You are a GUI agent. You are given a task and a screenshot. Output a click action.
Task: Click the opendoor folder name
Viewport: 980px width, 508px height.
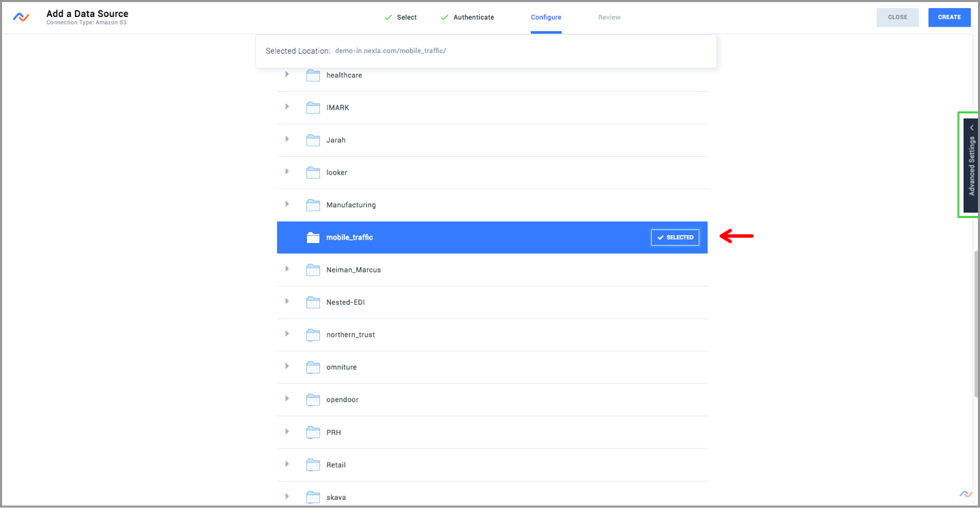[343, 400]
